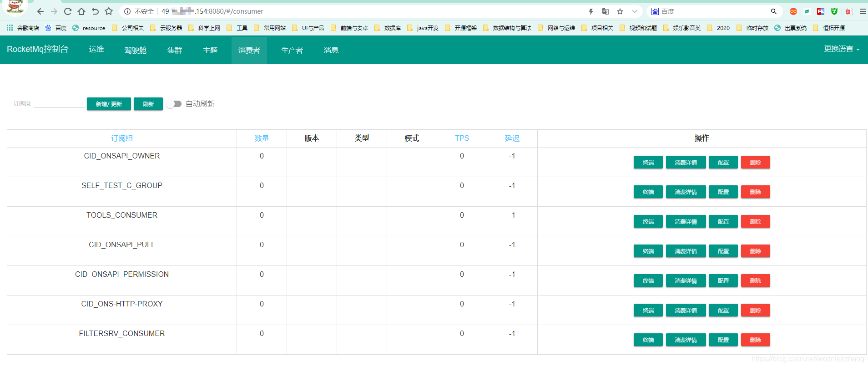
Task: Open the 出票系统 bookmark
Action: click(791, 28)
